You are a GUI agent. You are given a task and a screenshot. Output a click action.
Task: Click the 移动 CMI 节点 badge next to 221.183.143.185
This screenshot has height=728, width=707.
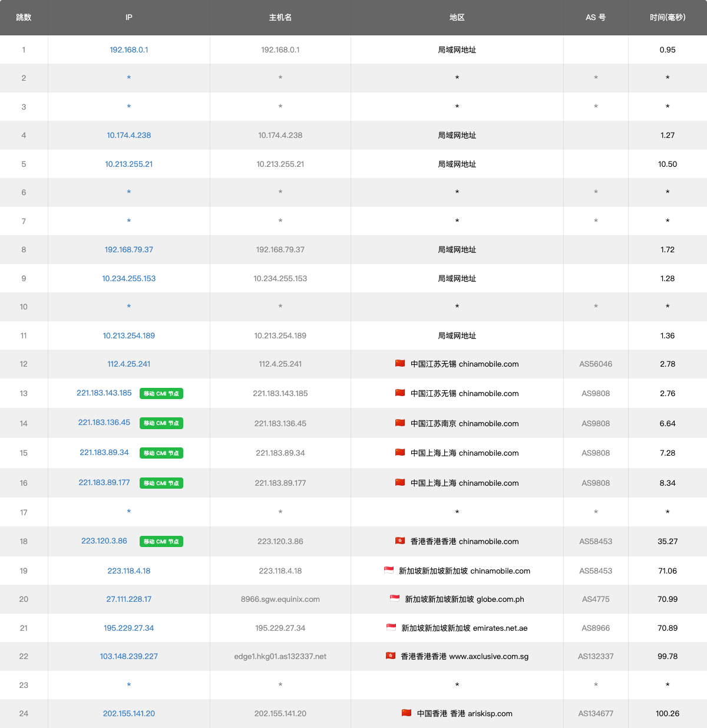click(161, 394)
